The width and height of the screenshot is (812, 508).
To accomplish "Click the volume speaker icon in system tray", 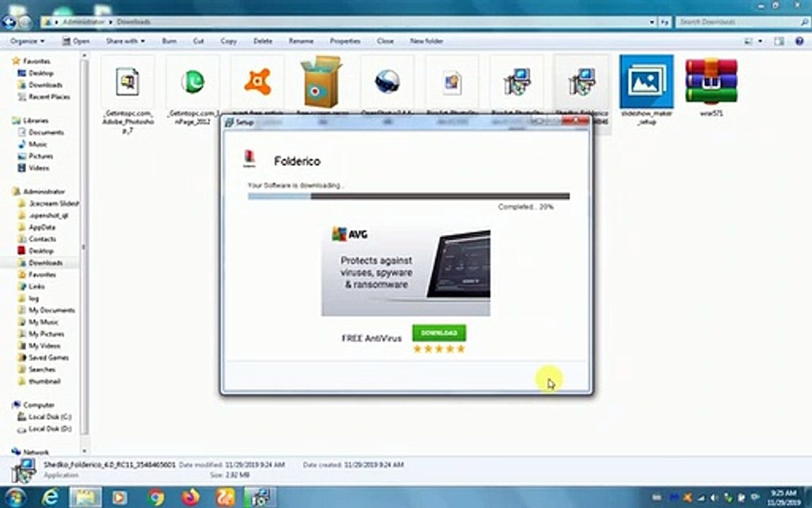I will tap(714, 497).
